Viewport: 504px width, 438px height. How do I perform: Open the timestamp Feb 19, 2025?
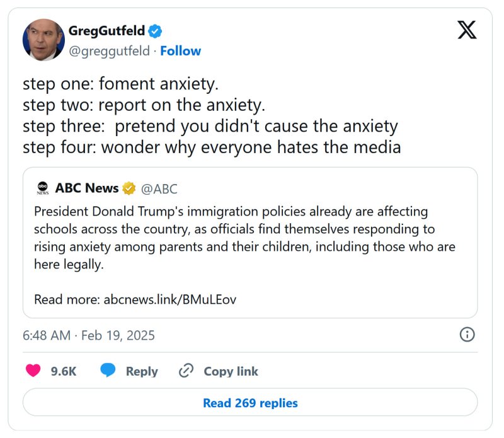point(88,335)
